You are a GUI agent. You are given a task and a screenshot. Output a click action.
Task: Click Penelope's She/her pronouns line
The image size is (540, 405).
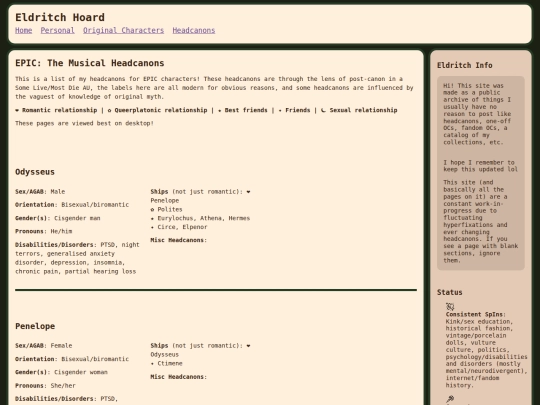[x=45, y=386]
